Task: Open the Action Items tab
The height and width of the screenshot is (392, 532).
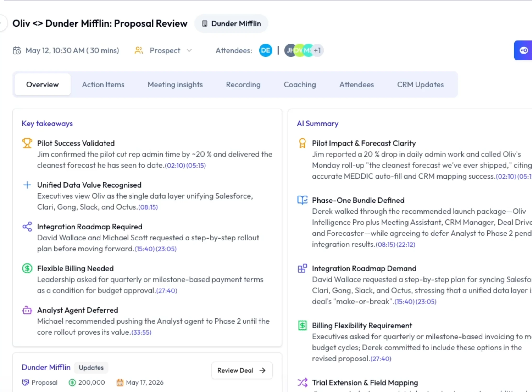Action: click(103, 84)
